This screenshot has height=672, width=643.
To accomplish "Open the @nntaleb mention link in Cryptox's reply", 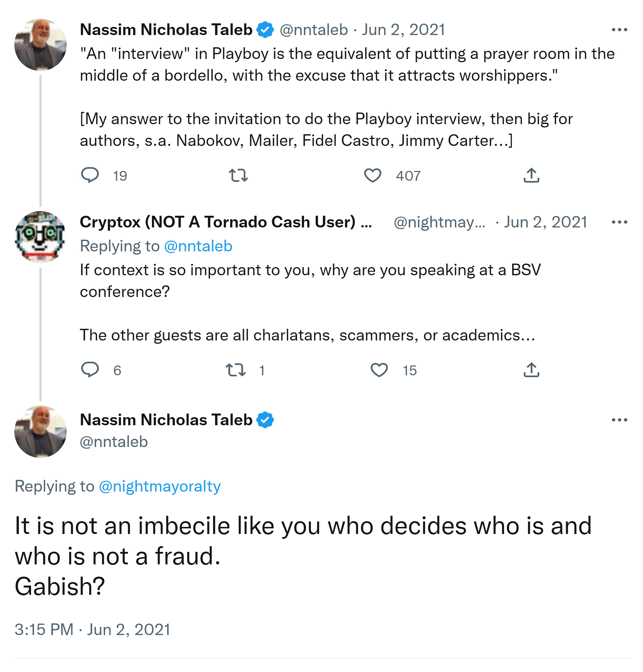I will tap(198, 246).
